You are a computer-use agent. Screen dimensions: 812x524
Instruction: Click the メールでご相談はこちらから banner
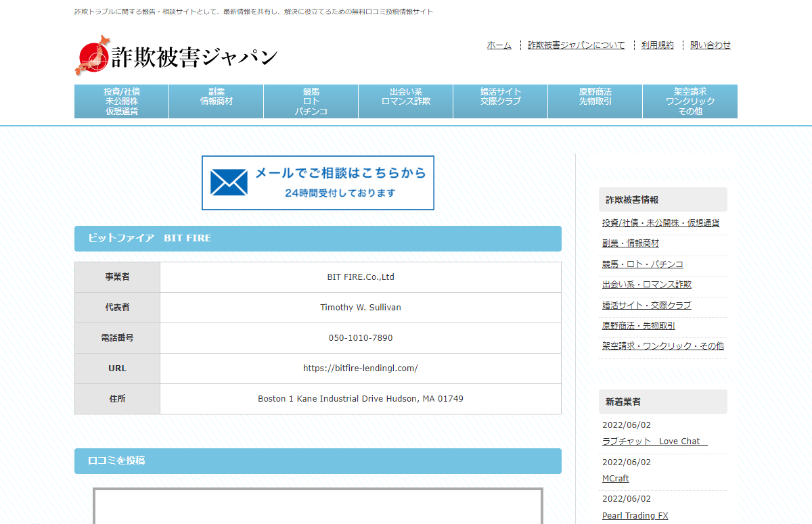[x=318, y=183]
